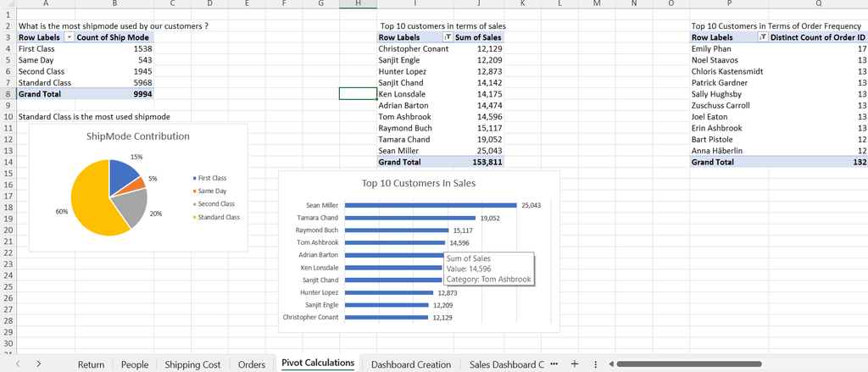
Task: Open Row Labels filter in ship mode pivot
Action: point(70,38)
